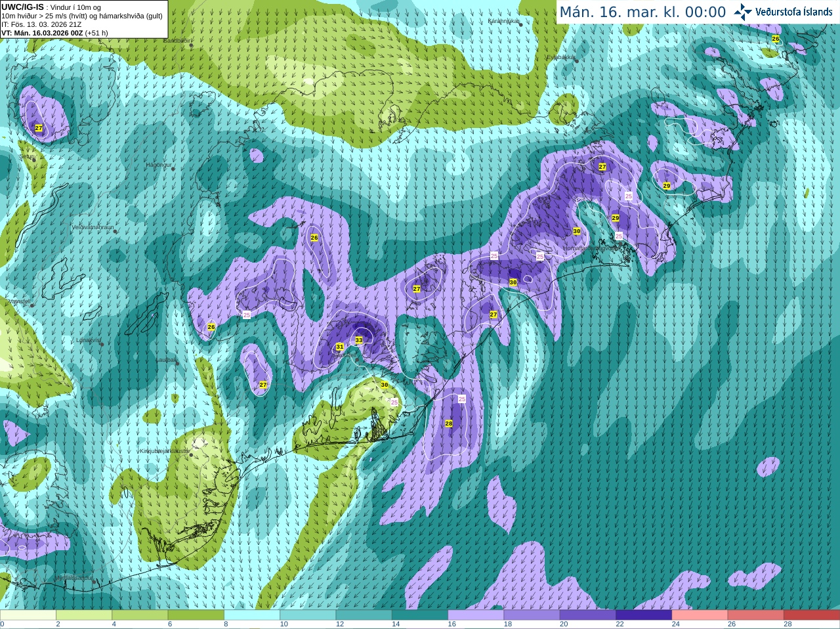
Task: Click the Hornafjarðarflugvöllur place label
Action: [591, 248]
